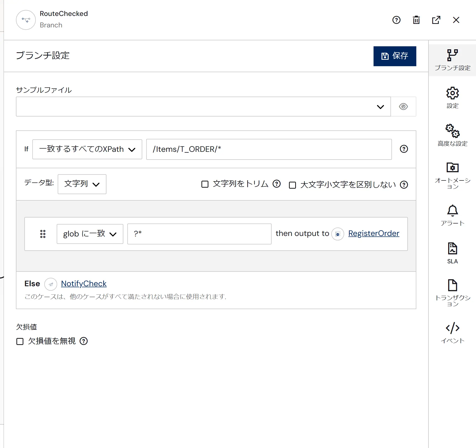
Task: Grab the drag handle of glob condition
Action: [43, 234]
